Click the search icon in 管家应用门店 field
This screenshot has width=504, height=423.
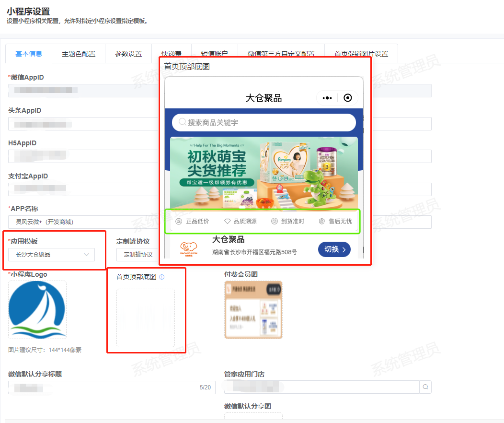pyautogui.click(x=425, y=387)
